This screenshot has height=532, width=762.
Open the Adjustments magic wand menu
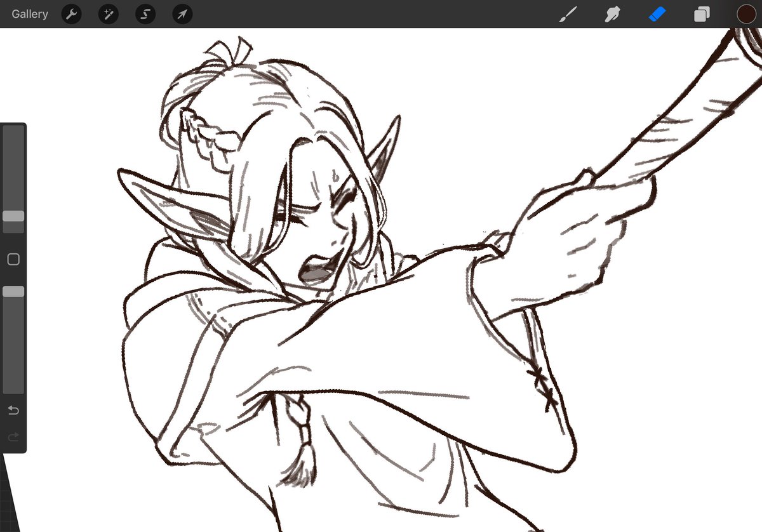click(108, 14)
